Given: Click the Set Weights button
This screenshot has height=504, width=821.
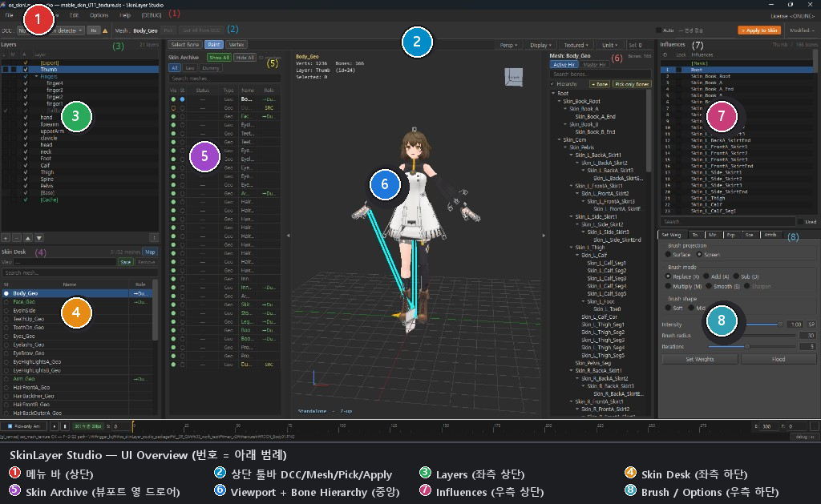Looking at the screenshot, I should [700, 359].
